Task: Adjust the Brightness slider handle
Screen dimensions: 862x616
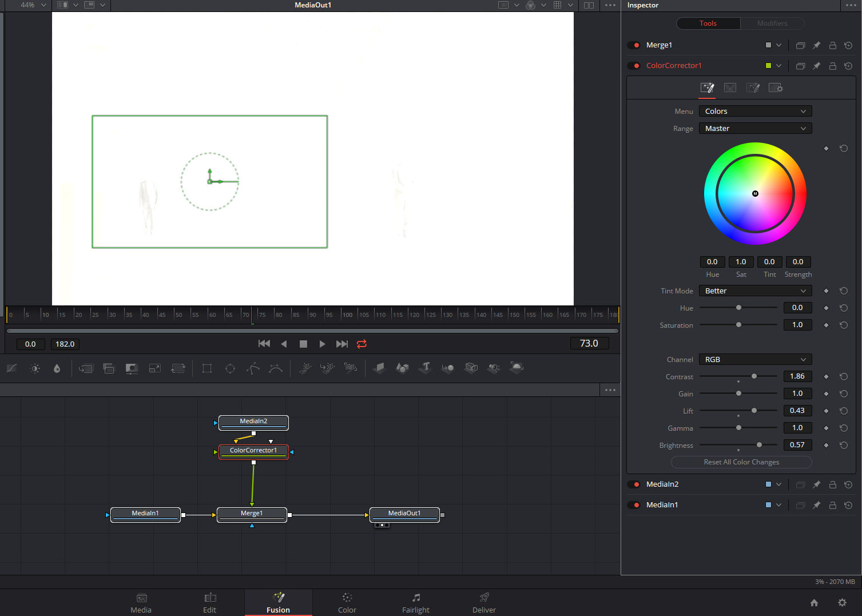Action: 759,445
